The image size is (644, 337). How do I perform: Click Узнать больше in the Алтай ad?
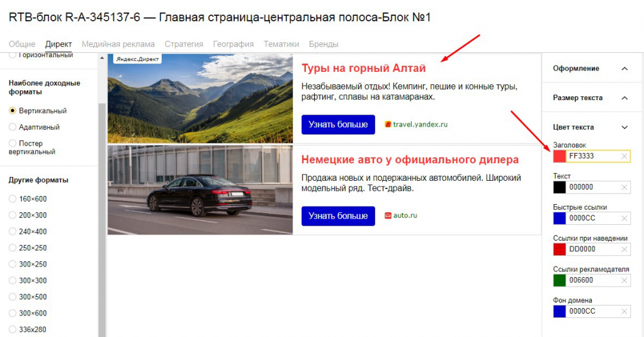click(338, 125)
